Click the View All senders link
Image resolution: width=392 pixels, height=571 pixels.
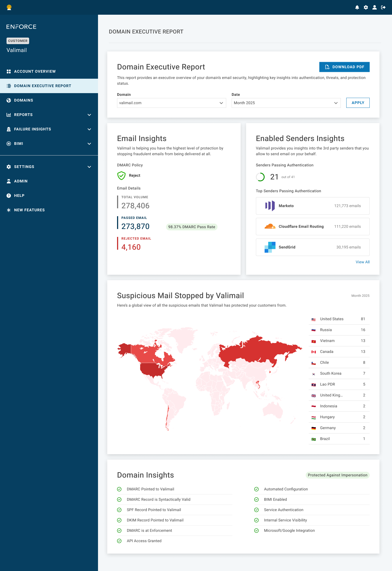pos(363,262)
